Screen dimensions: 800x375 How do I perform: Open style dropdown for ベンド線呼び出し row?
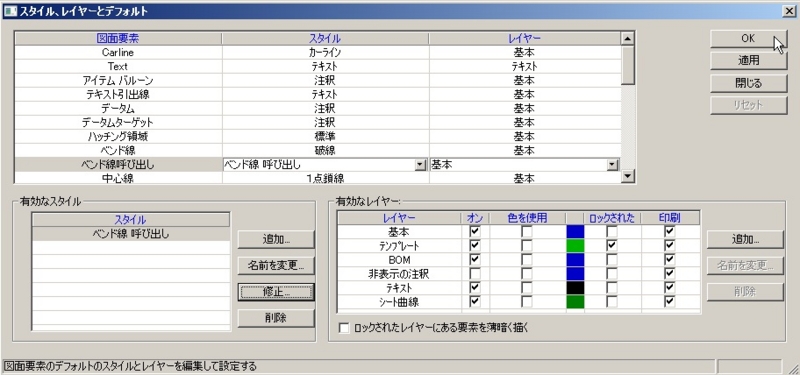click(420, 165)
